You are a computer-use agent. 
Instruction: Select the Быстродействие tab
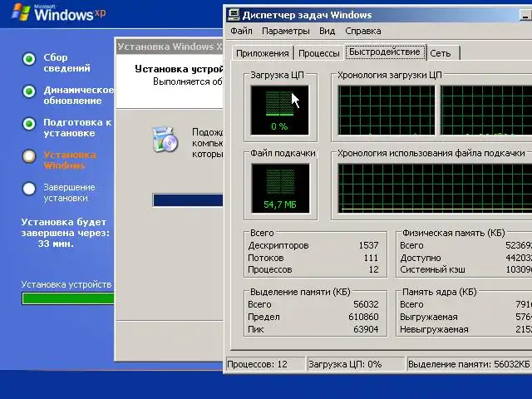[385, 52]
